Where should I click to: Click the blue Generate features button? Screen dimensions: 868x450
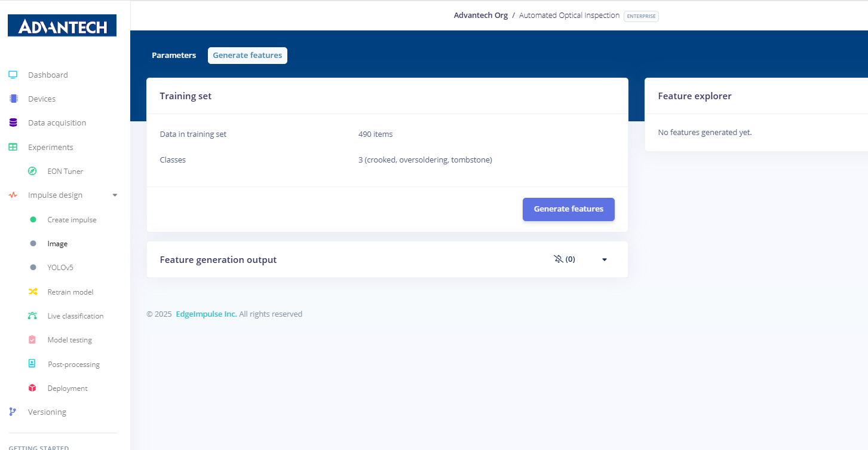568,209
